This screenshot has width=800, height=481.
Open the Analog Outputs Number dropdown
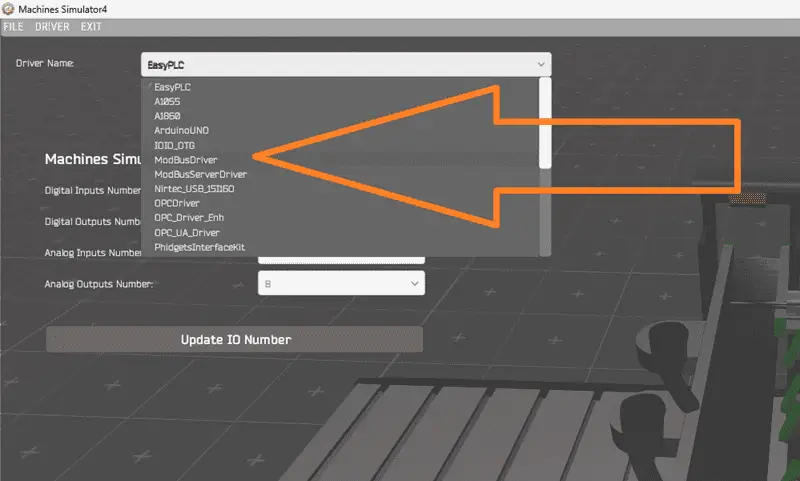pos(341,283)
